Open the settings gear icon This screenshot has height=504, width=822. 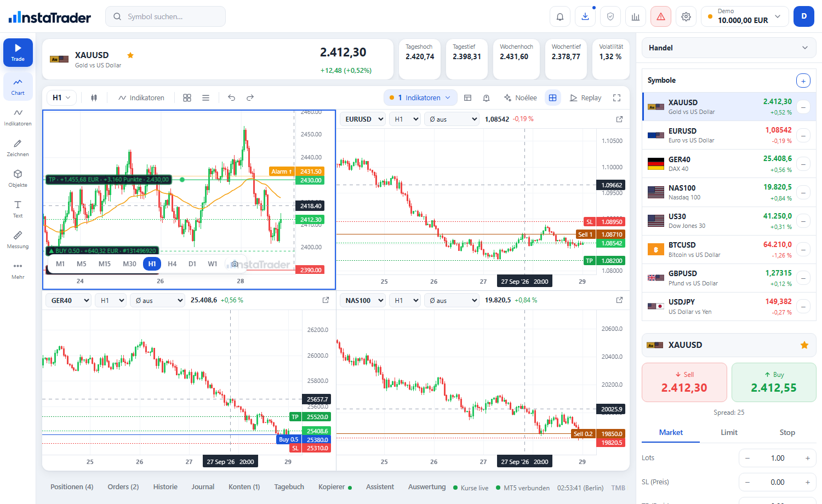686,16
